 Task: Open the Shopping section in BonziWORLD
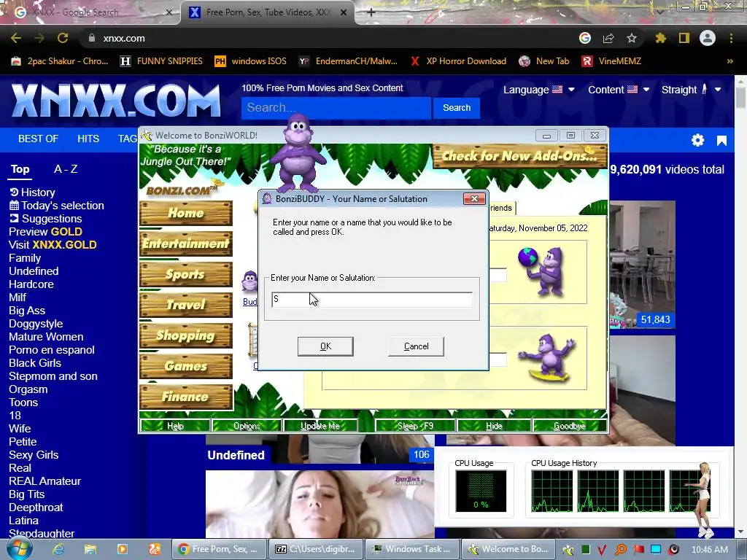pyautogui.click(x=185, y=335)
